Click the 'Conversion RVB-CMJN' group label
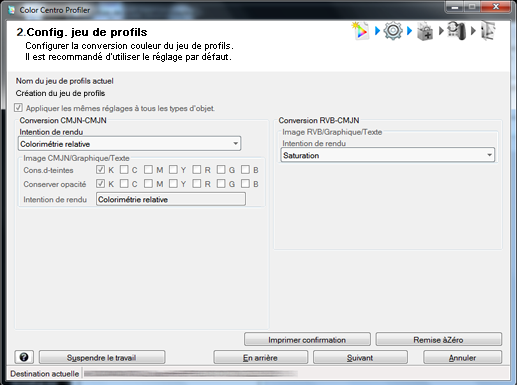The image size is (517, 385). 319,120
